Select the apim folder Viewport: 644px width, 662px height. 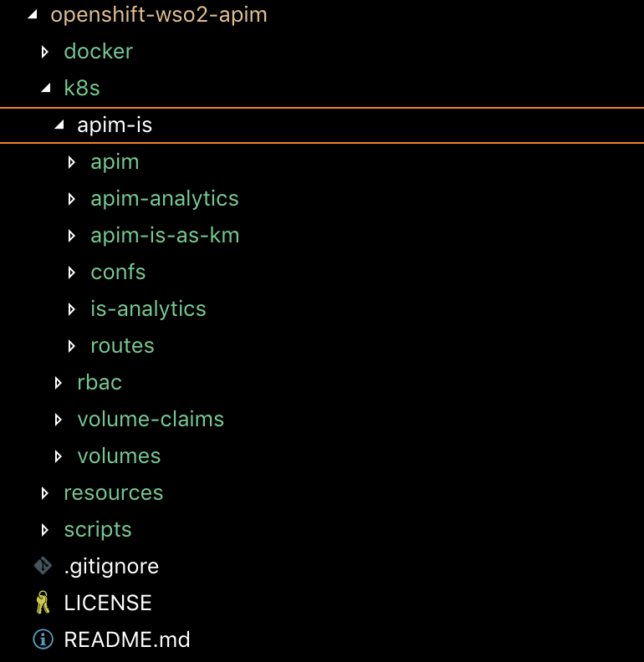(115, 162)
